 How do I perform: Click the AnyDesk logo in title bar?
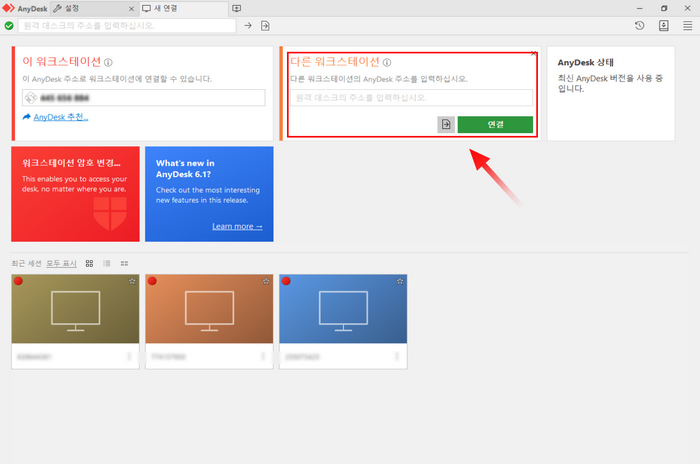pos(8,8)
